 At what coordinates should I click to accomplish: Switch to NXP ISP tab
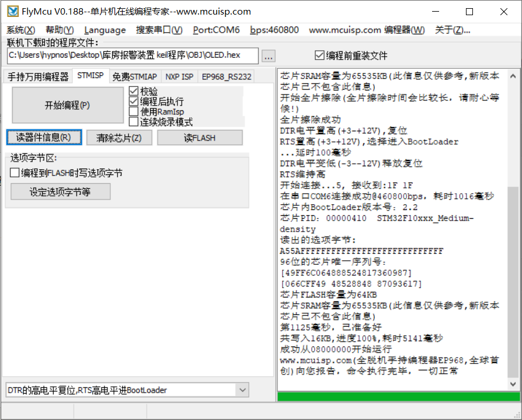click(179, 77)
